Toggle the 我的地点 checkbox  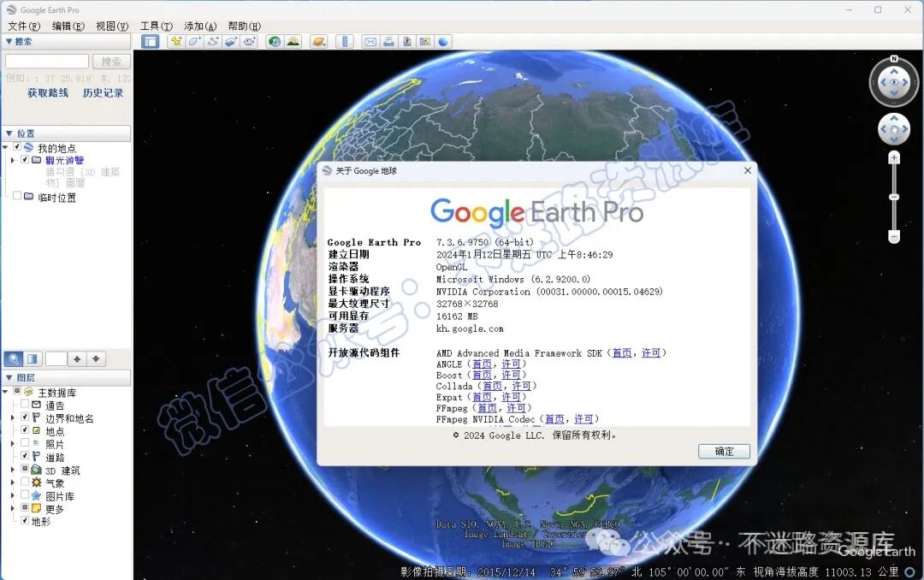18,147
